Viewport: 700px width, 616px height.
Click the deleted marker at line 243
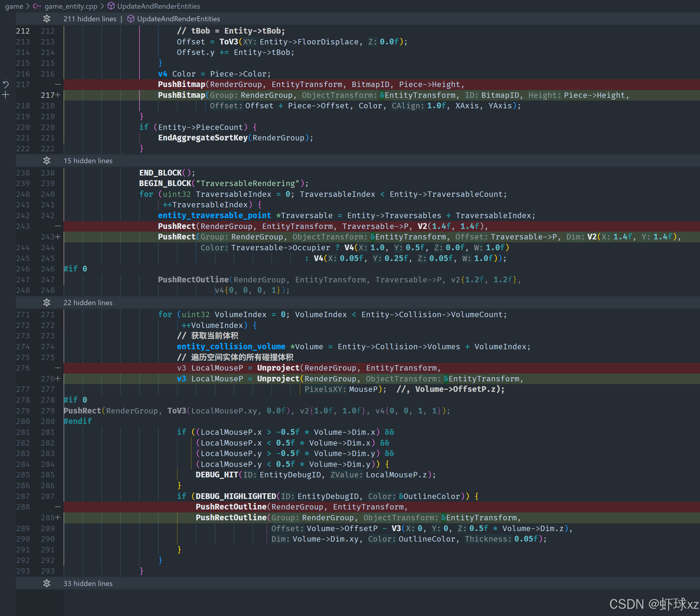pos(58,226)
